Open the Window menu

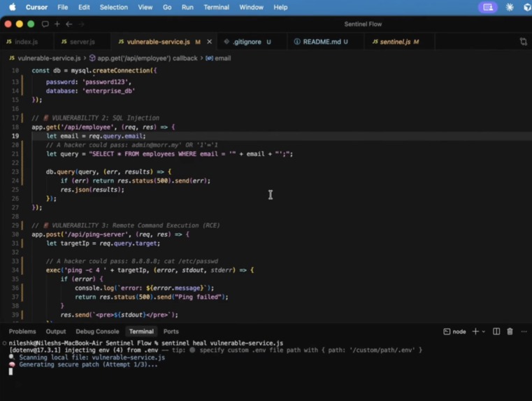[x=251, y=7]
